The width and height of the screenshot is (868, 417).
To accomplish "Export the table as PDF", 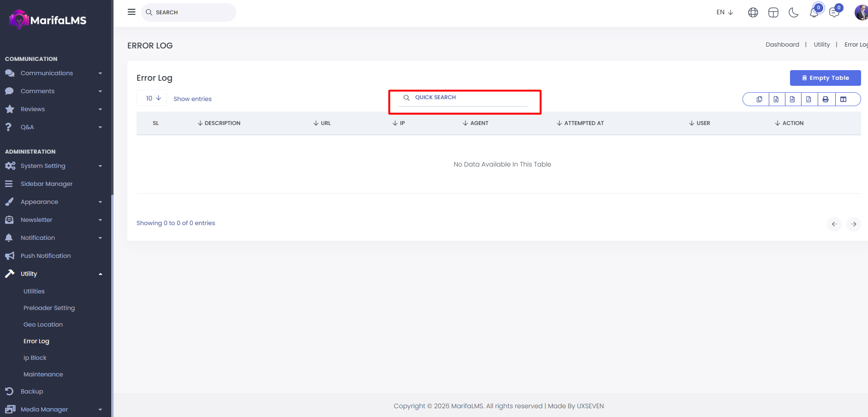I will click(808, 99).
